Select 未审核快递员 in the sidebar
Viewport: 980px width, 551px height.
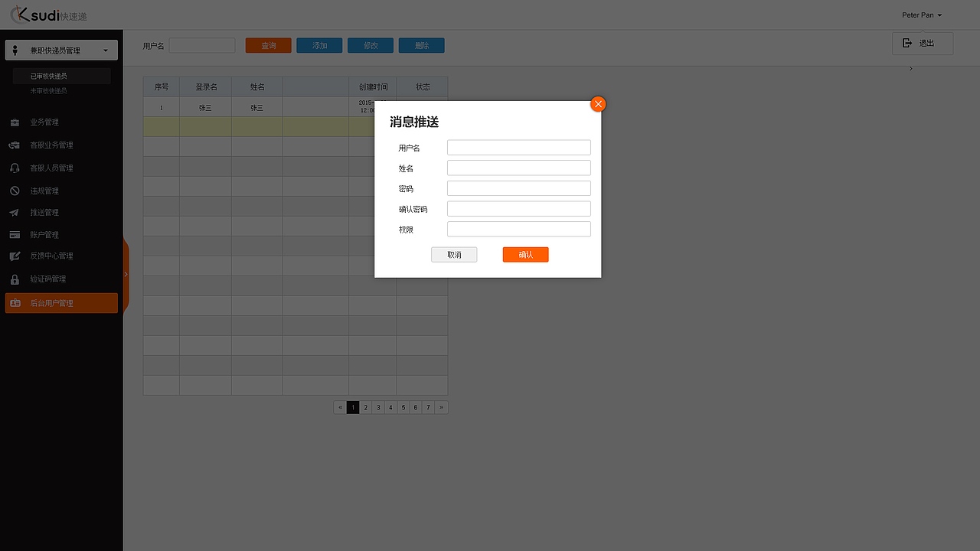point(48,91)
